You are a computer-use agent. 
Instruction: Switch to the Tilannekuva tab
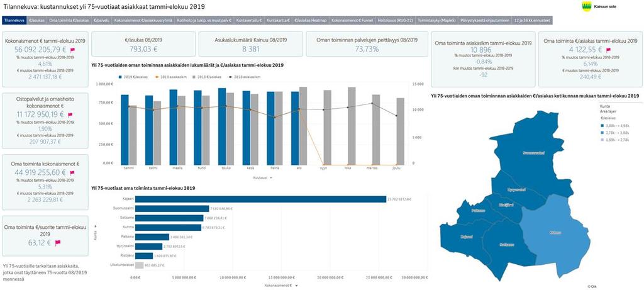tap(14, 20)
